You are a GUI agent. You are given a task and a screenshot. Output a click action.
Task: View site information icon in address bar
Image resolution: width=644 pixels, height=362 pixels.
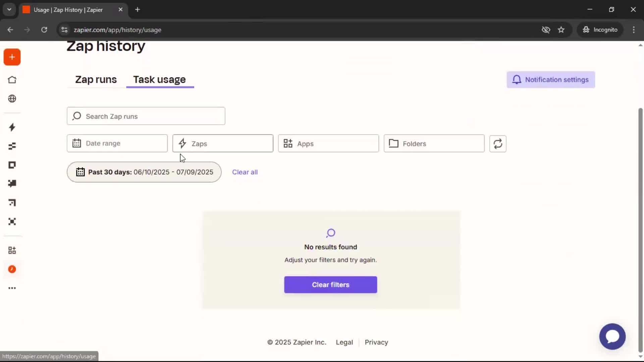pos(64,30)
